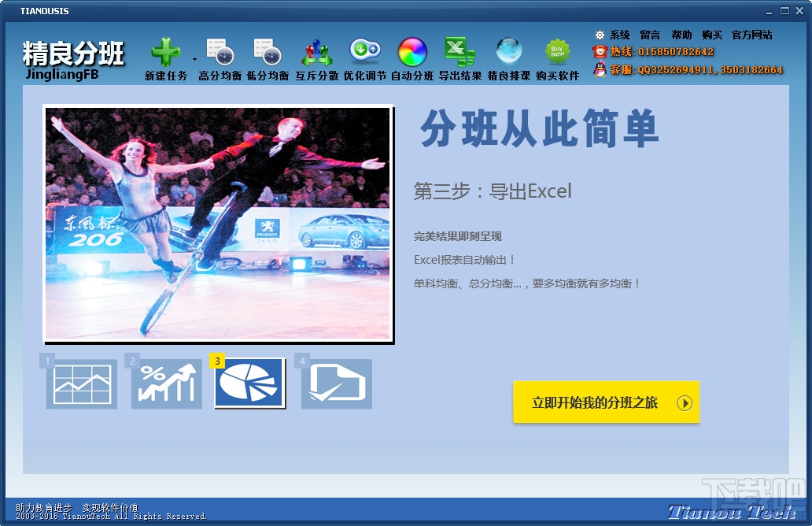Open the 互斥分散 tool

click(317, 53)
